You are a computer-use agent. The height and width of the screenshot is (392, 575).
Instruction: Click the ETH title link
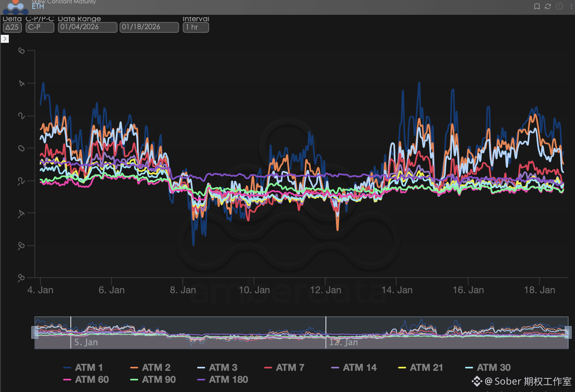pos(38,6)
